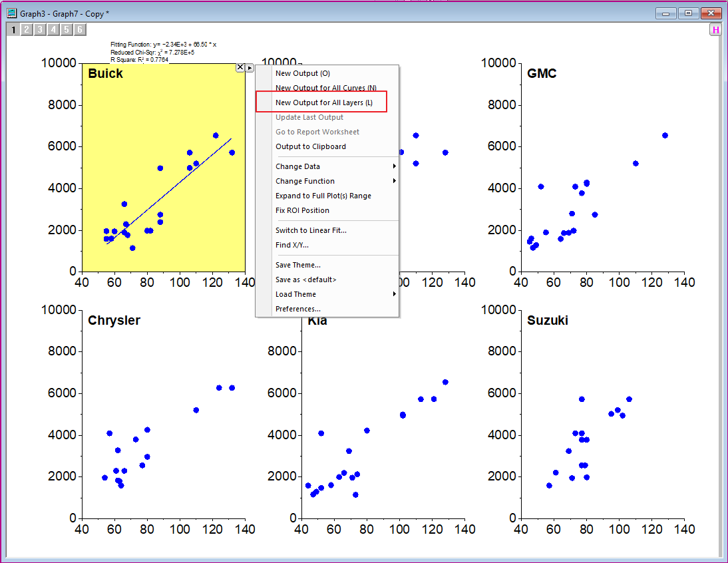Choose New Output (O)
The image size is (728, 563).
tap(327, 73)
